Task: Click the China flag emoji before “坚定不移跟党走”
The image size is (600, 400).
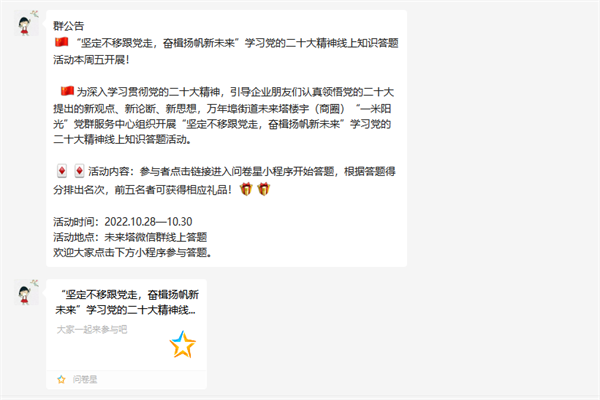Action: [62, 42]
